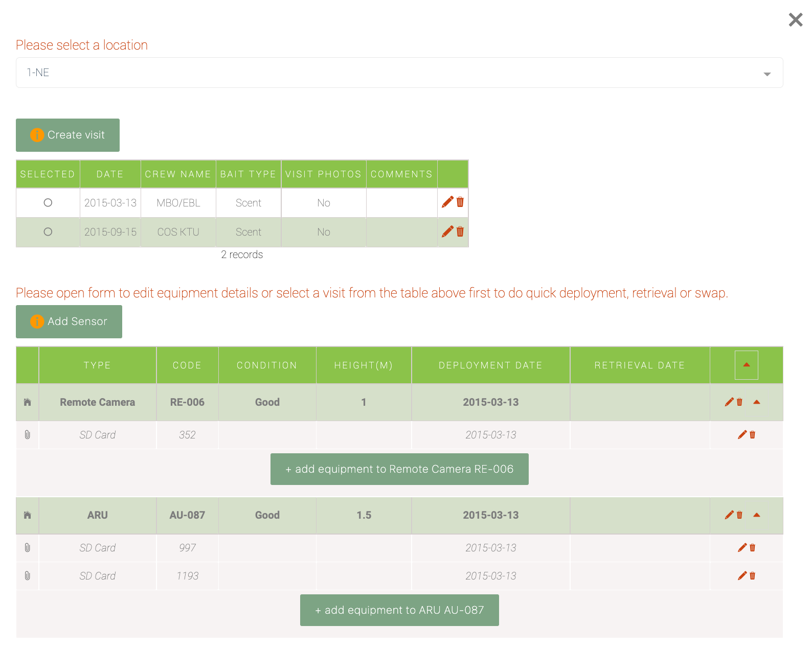Close the dialog with the X icon
The height and width of the screenshot is (648, 812).
click(795, 20)
